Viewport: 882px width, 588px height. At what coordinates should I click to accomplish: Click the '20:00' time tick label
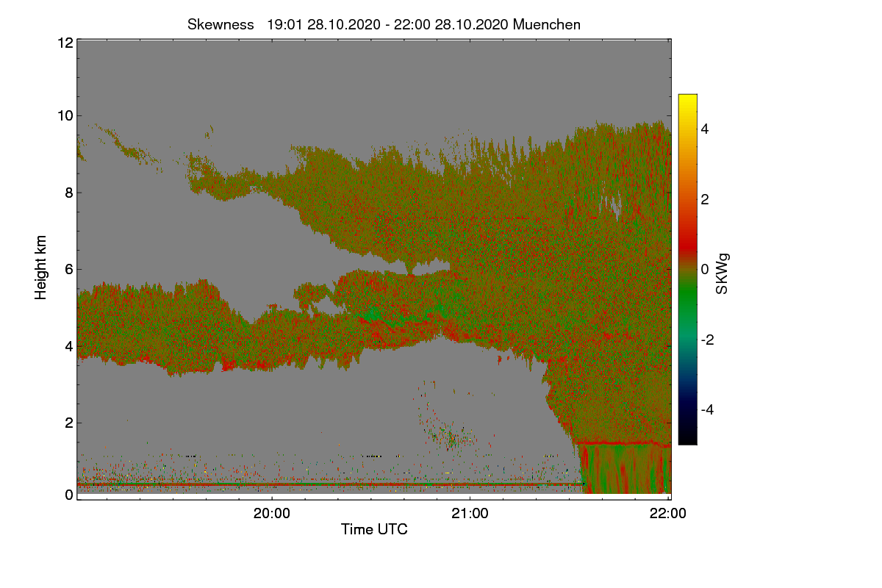pos(272,514)
